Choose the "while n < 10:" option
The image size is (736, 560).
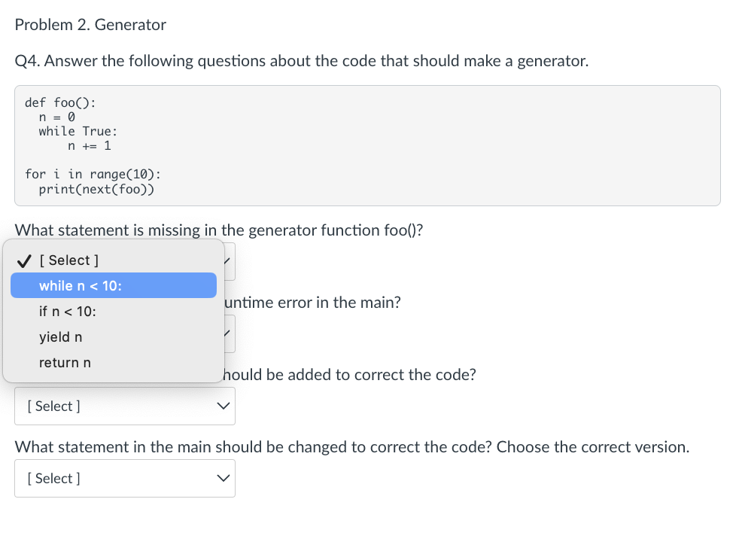coord(114,285)
